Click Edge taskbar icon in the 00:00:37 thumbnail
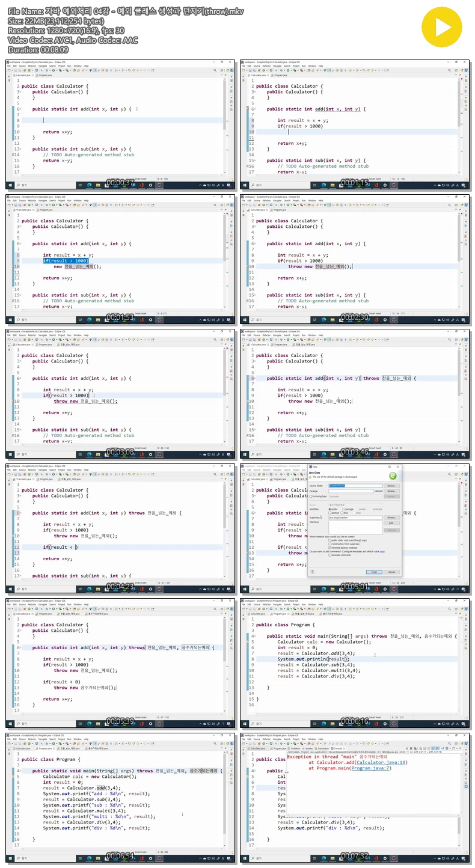This screenshot has width=475, height=868. click(89, 185)
